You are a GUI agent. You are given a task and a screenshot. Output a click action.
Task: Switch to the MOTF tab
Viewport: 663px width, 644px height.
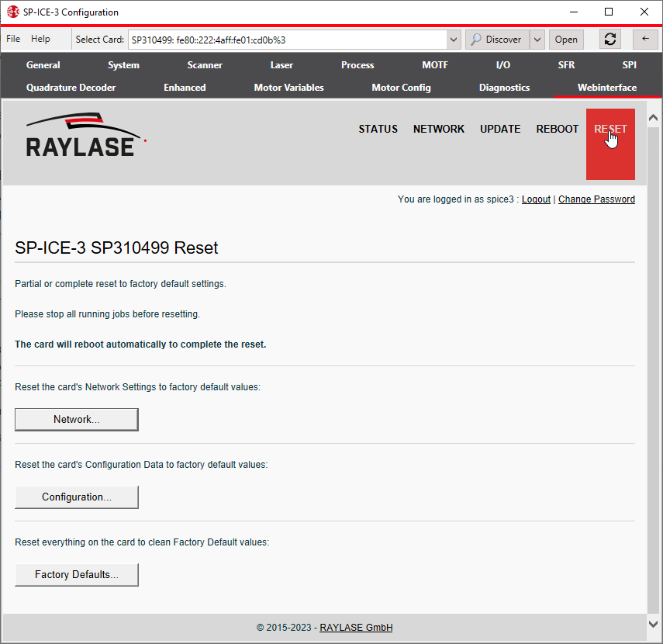(x=435, y=64)
